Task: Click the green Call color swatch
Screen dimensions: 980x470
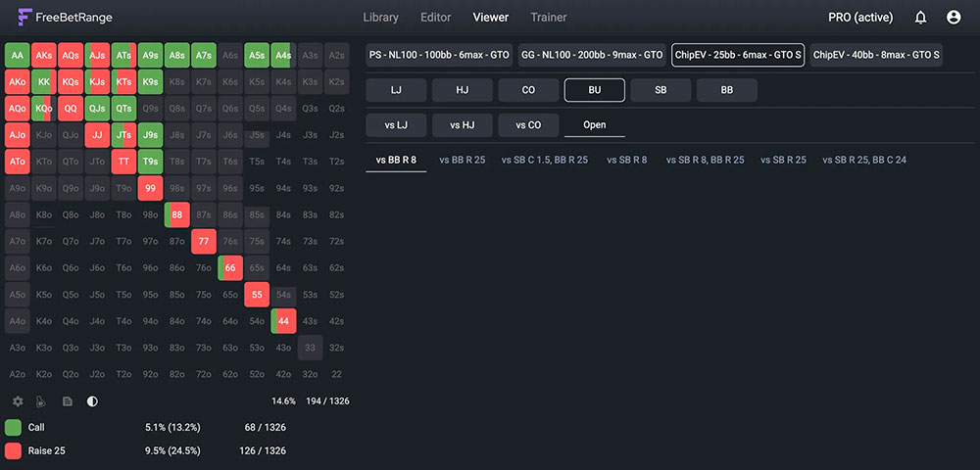Action: (x=13, y=428)
